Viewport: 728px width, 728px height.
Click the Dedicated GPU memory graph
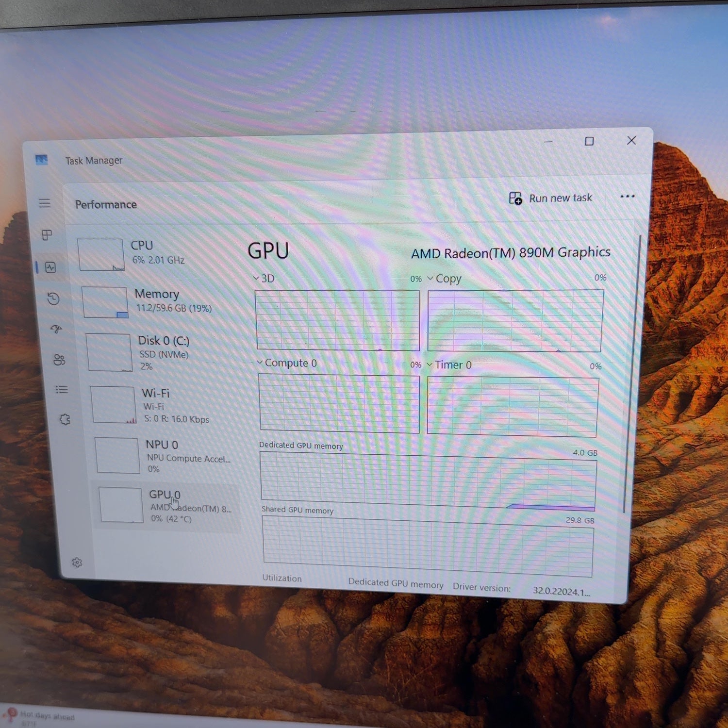click(428, 481)
